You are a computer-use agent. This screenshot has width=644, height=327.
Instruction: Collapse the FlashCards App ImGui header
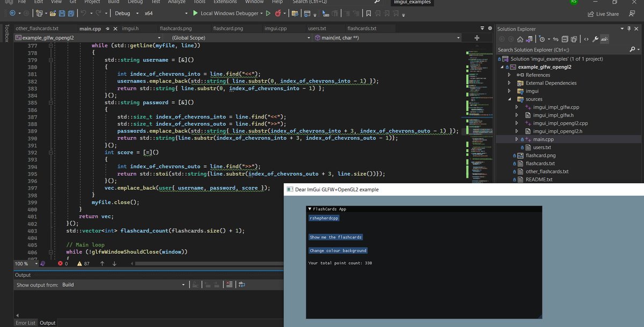point(310,209)
